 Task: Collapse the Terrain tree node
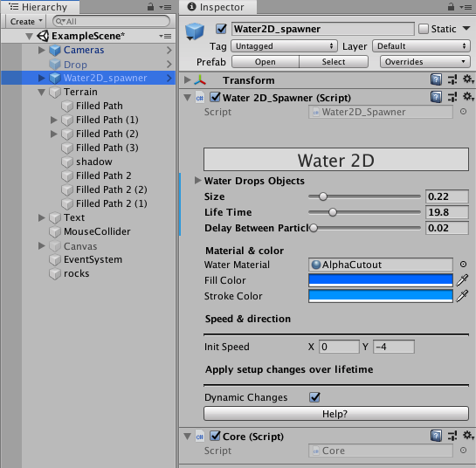(42, 92)
